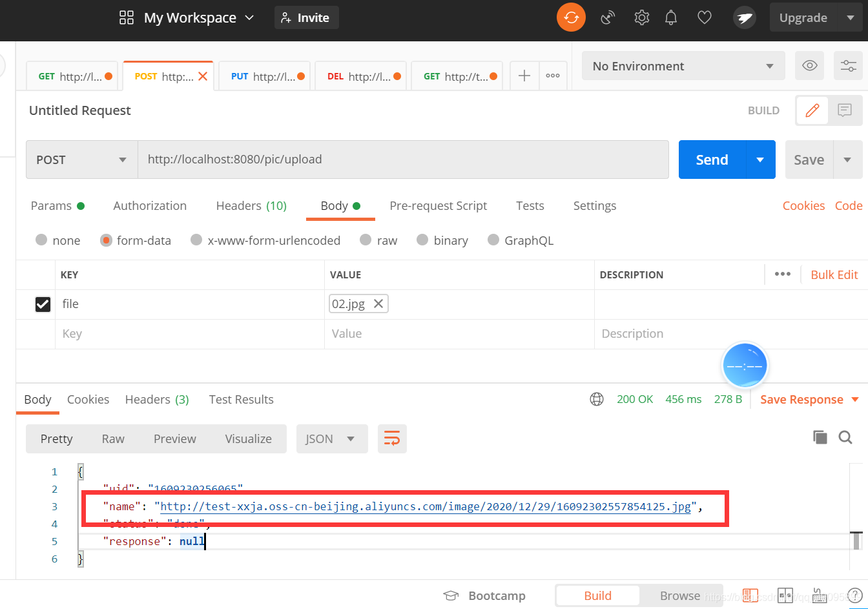This screenshot has height=609, width=868.
Task: Switch to the request Headers (10) tab
Action: (251, 205)
